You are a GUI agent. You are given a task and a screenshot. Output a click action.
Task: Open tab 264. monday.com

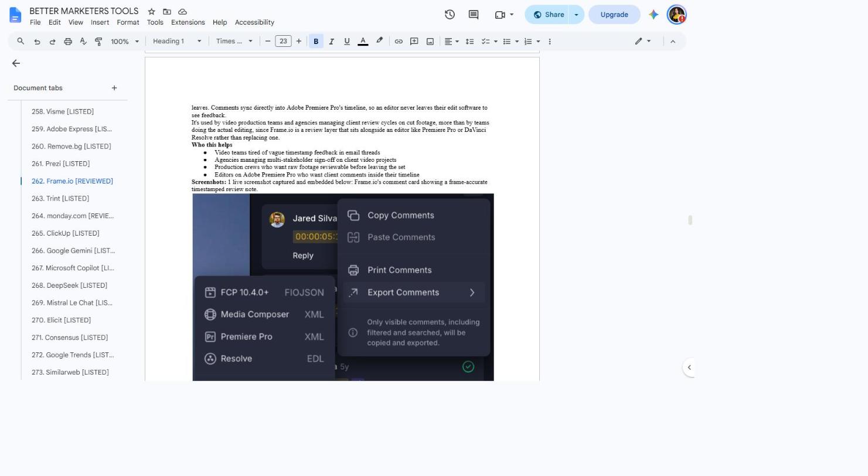point(73,216)
